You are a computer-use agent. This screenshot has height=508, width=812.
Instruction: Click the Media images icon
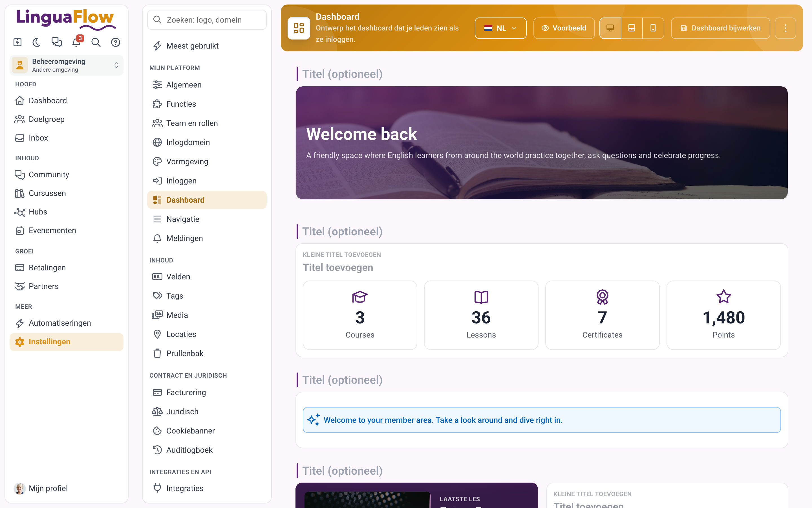pyautogui.click(x=157, y=315)
